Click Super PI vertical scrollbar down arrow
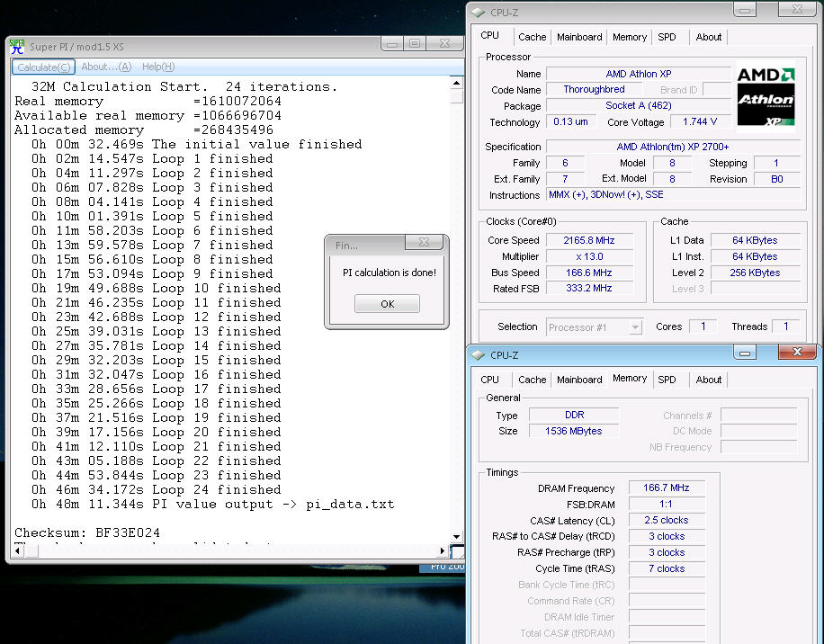824x644 pixels. [x=456, y=536]
